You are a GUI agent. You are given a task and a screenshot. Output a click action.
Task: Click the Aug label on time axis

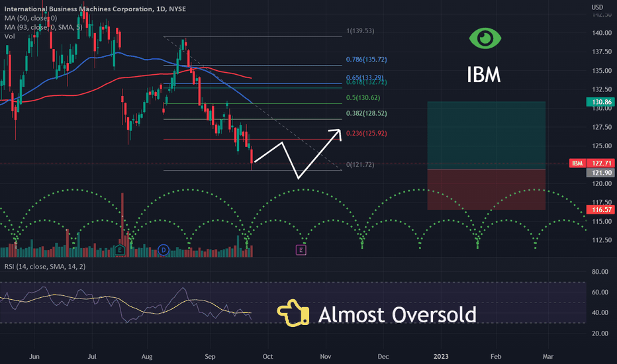[x=147, y=356]
